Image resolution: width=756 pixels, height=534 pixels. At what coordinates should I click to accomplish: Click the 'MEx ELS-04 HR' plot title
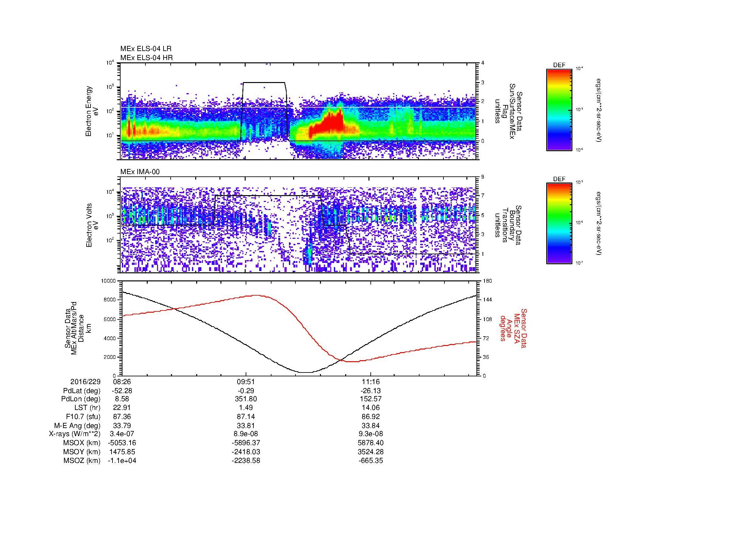coord(146,58)
